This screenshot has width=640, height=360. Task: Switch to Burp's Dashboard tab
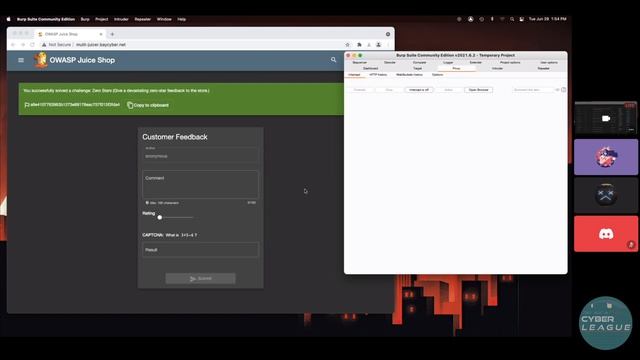point(371,69)
